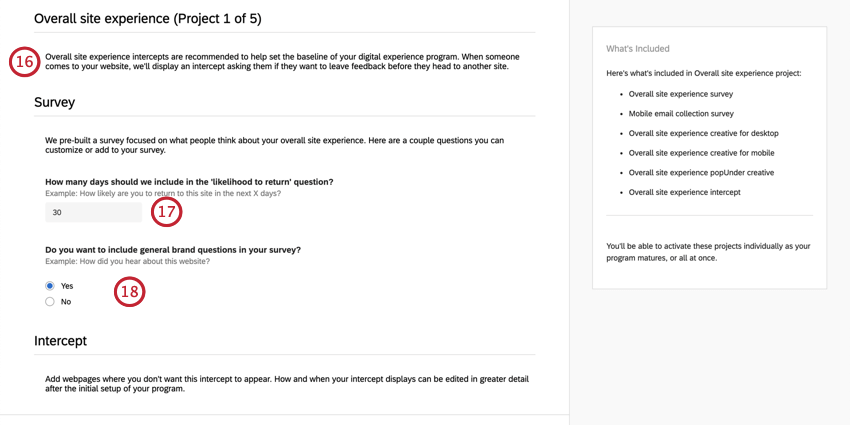Click the Yes label text

coord(67,286)
